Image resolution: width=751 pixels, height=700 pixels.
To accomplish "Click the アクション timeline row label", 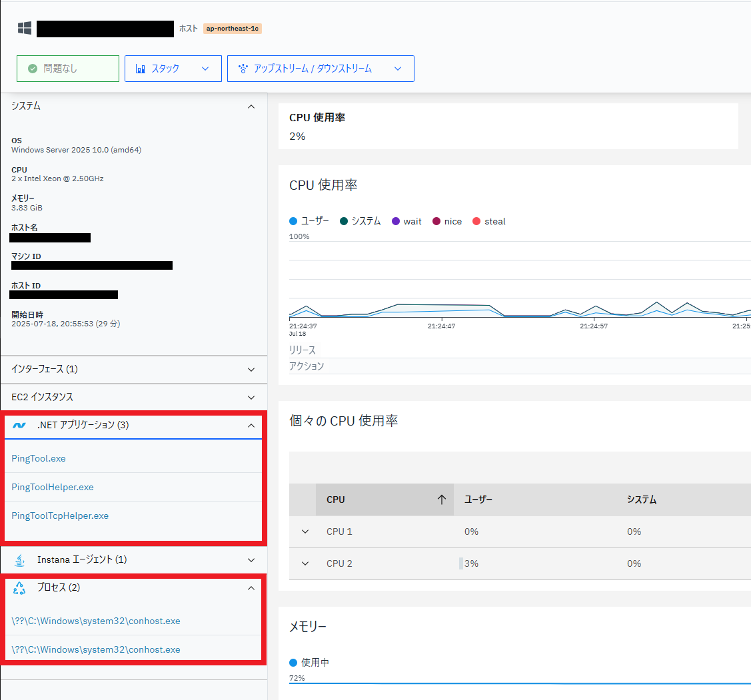I will pos(307,366).
